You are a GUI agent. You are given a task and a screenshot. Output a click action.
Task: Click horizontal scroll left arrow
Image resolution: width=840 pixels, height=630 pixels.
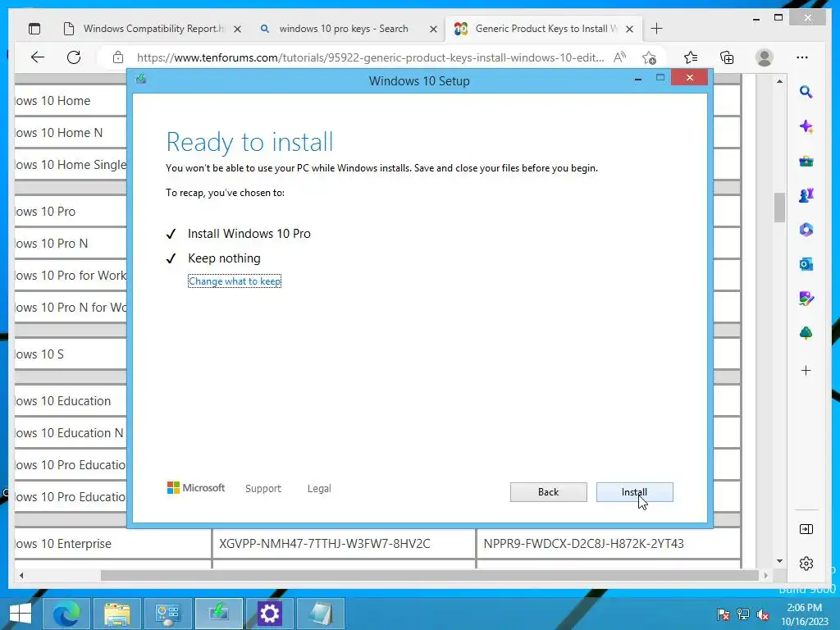21,575
